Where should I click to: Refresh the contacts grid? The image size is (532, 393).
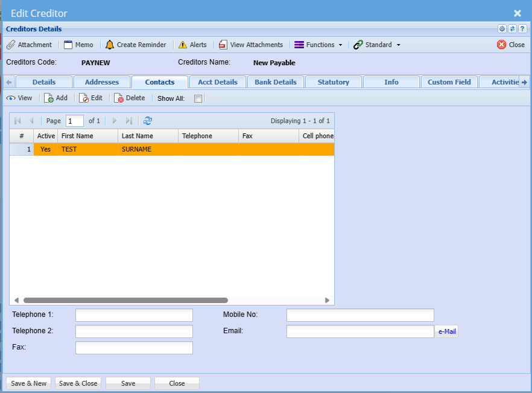148,121
